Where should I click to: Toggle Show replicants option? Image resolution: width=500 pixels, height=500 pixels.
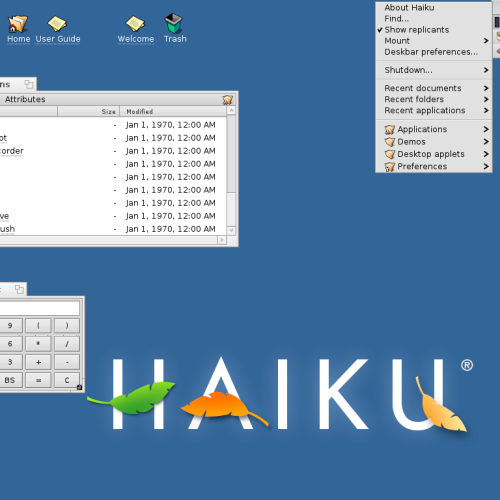[x=434, y=30]
